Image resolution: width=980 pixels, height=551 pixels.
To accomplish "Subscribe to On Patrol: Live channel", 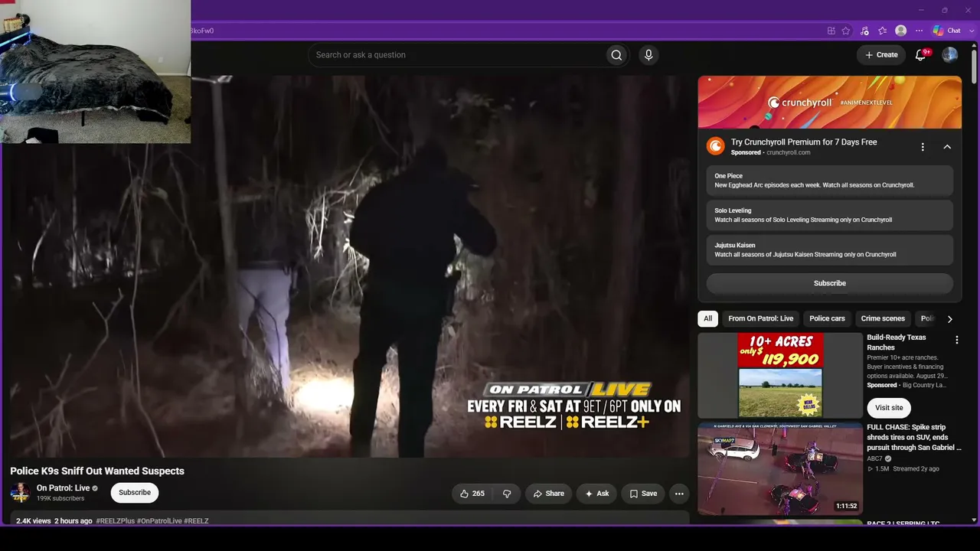I will coord(135,493).
